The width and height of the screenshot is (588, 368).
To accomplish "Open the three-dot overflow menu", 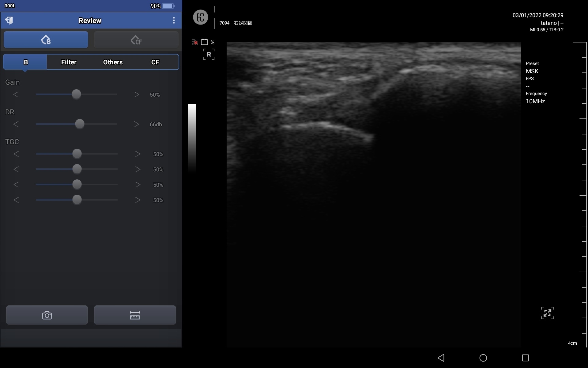I will [x=174, y=21].
